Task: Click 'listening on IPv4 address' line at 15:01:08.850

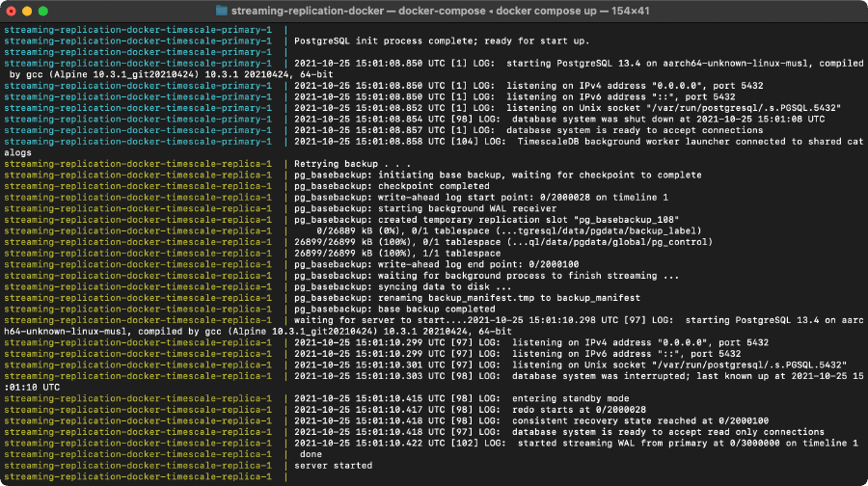Action: [x=529, y=86]
